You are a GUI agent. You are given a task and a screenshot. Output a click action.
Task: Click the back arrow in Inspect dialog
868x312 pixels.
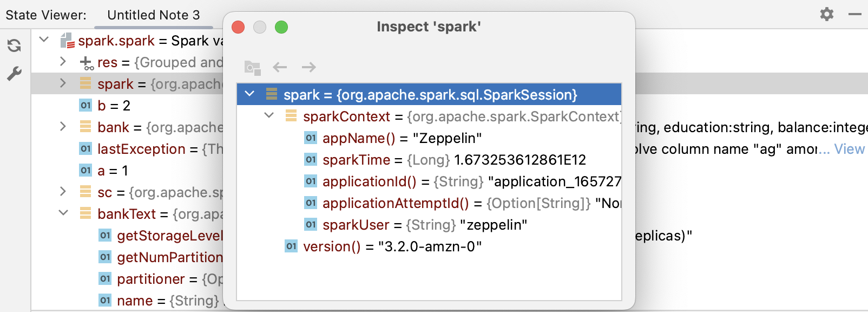[x=280, y=67]
